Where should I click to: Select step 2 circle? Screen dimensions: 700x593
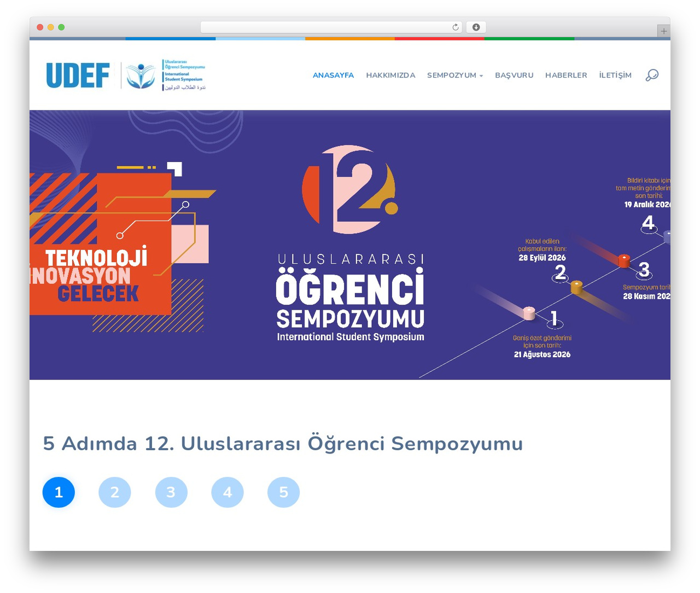115,492
